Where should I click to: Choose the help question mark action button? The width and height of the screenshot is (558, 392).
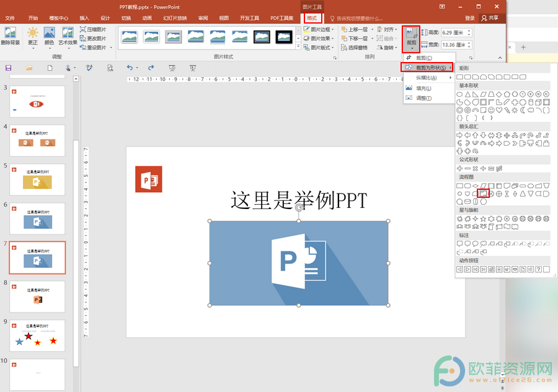coord(538,269)
